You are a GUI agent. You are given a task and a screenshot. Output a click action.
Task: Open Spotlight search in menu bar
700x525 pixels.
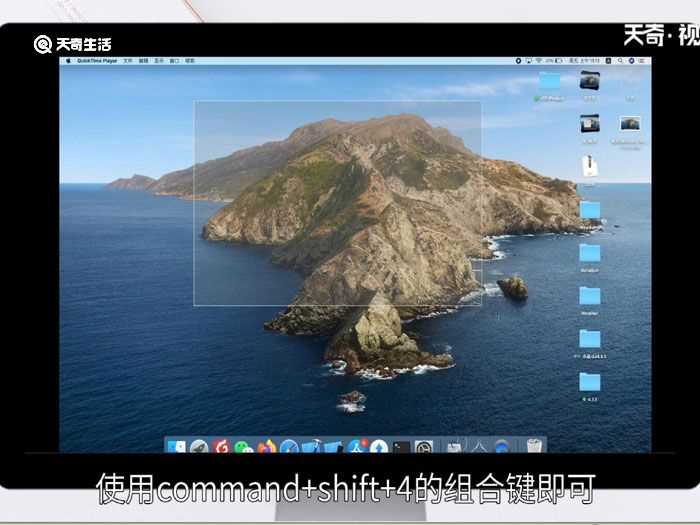(621, 61)
